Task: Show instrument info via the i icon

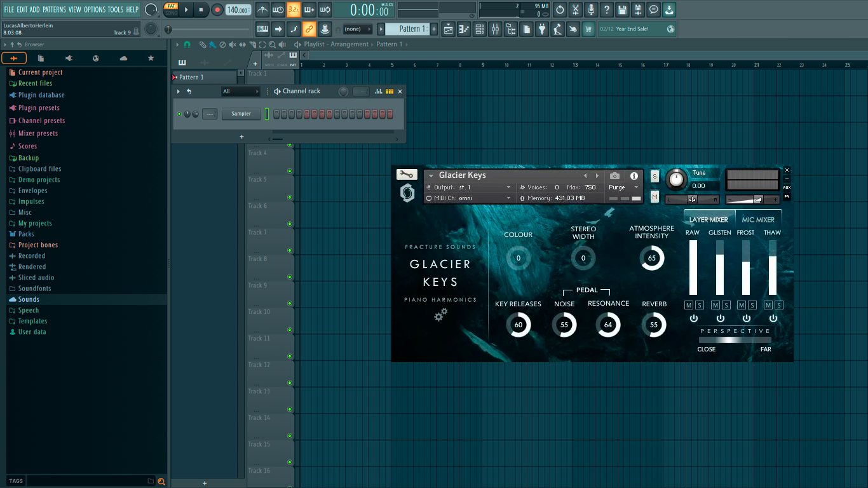Action: point(634,176)
